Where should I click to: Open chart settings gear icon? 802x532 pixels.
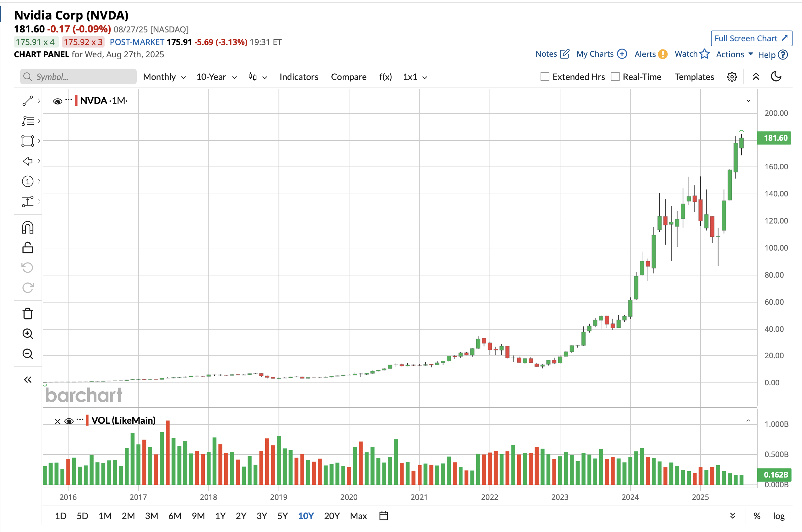pyautogui.click(x=732, y=77)
